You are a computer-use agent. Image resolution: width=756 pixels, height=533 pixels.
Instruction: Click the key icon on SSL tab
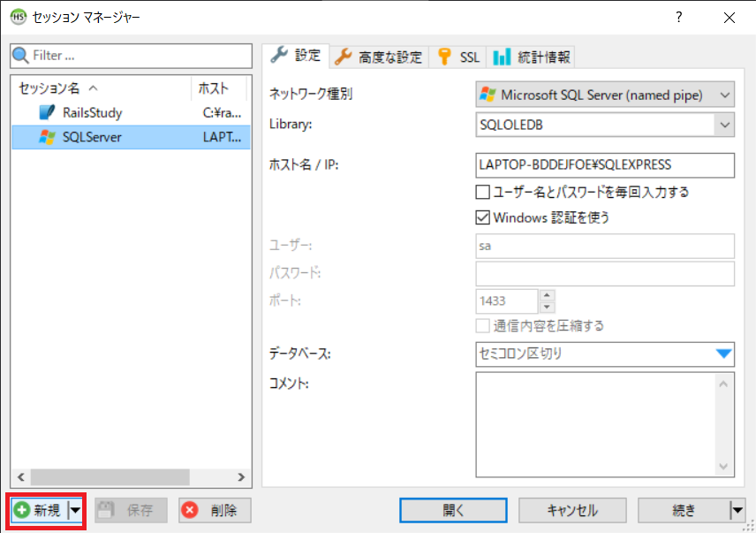[444, 57]
